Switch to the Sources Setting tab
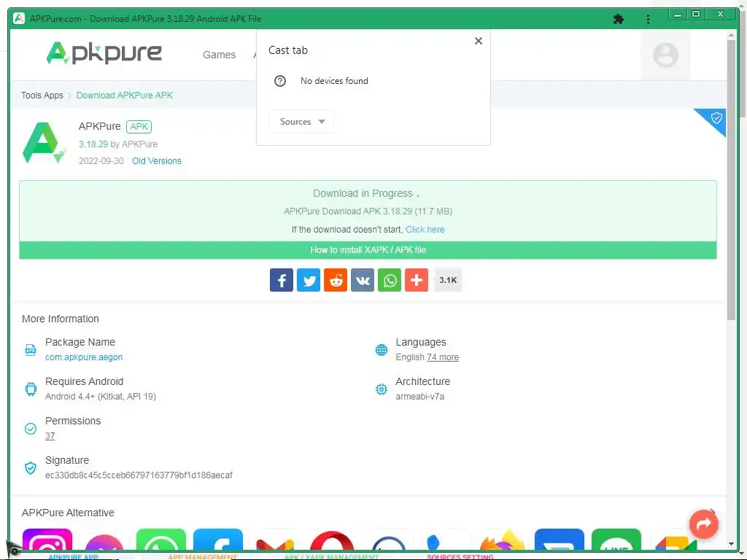Viewport: 747px width, 560px height. coord(460,556)
